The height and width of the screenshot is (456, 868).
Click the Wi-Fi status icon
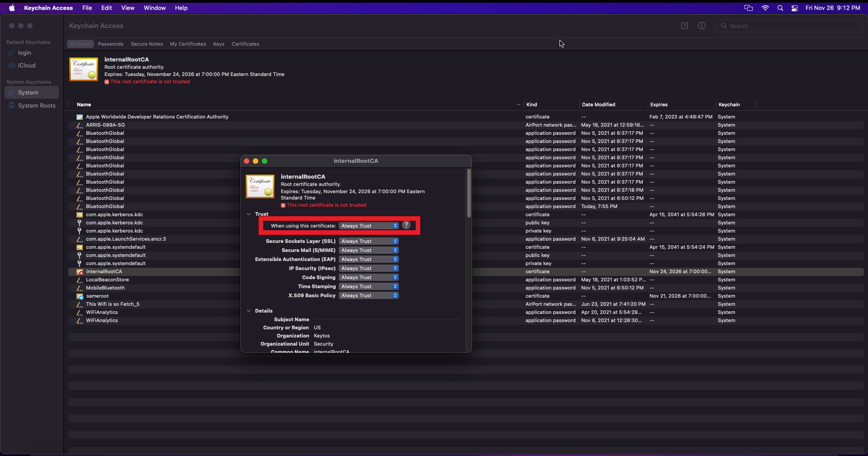click(x=765, y=8)
